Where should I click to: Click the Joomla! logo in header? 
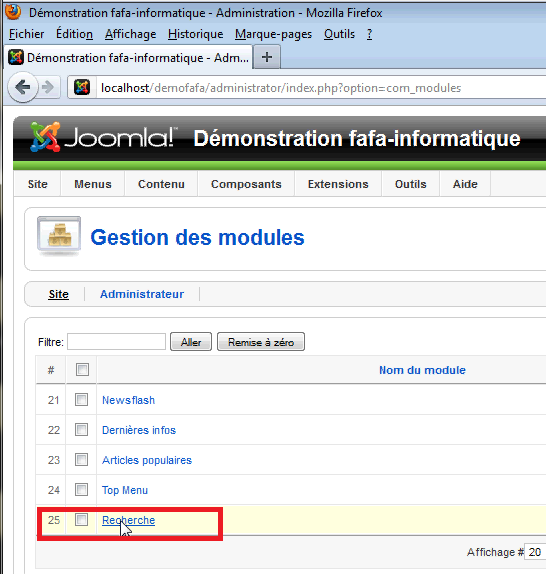pyautogui.click(x=103, y=137)
